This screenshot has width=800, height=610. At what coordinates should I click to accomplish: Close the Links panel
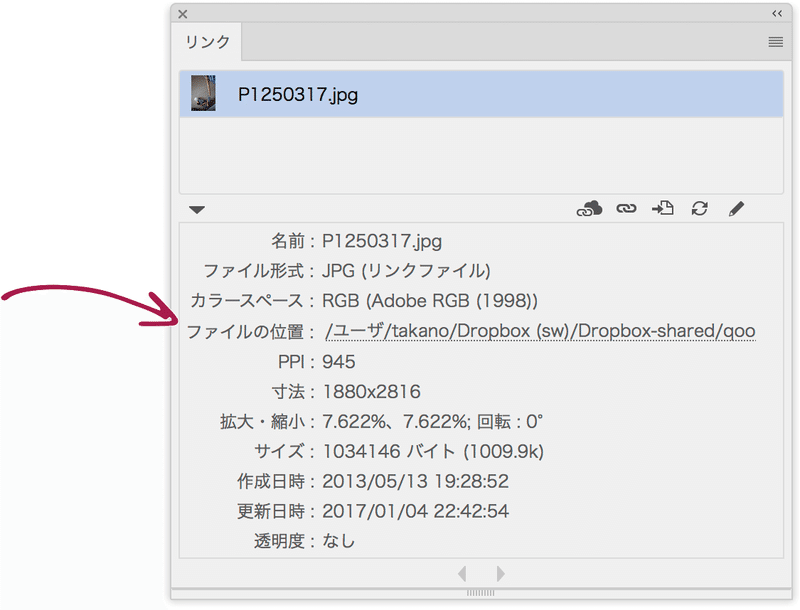point(183,14)
